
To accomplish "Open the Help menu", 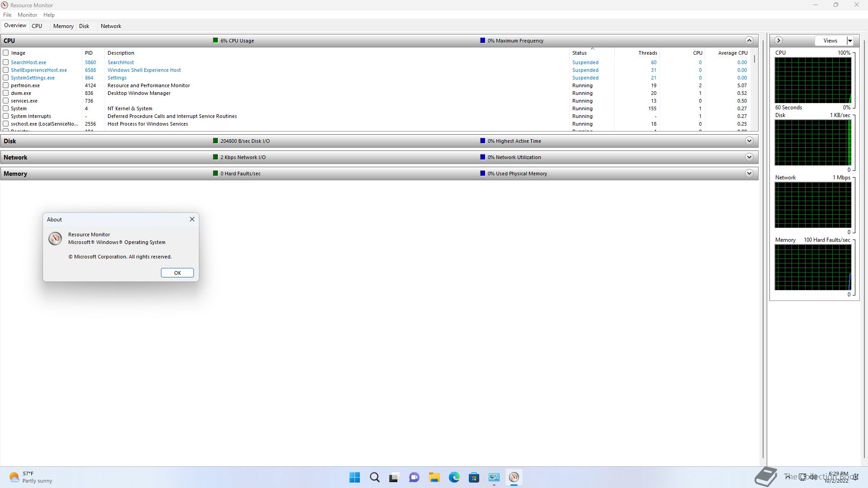I will coord(49,15).
